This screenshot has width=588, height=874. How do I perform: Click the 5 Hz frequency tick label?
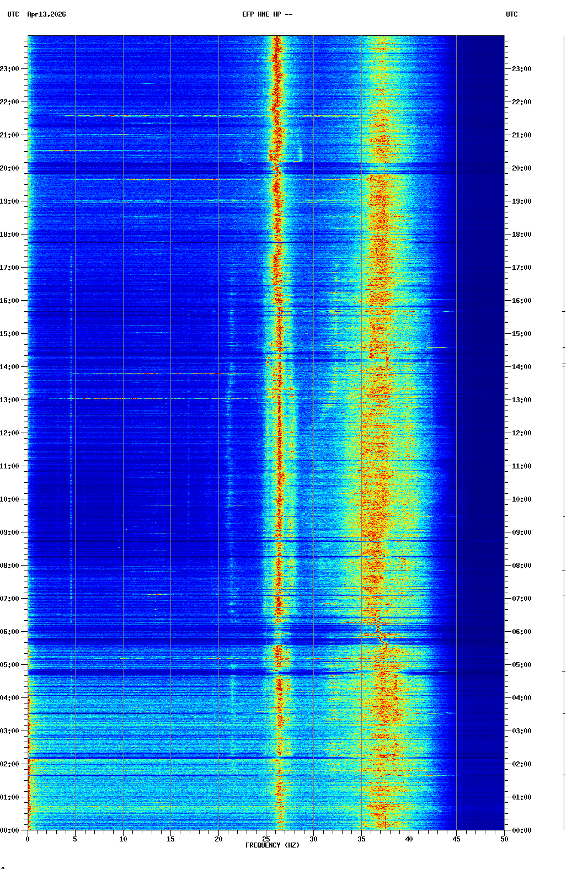pyautogui.click(x=75, y=839)
